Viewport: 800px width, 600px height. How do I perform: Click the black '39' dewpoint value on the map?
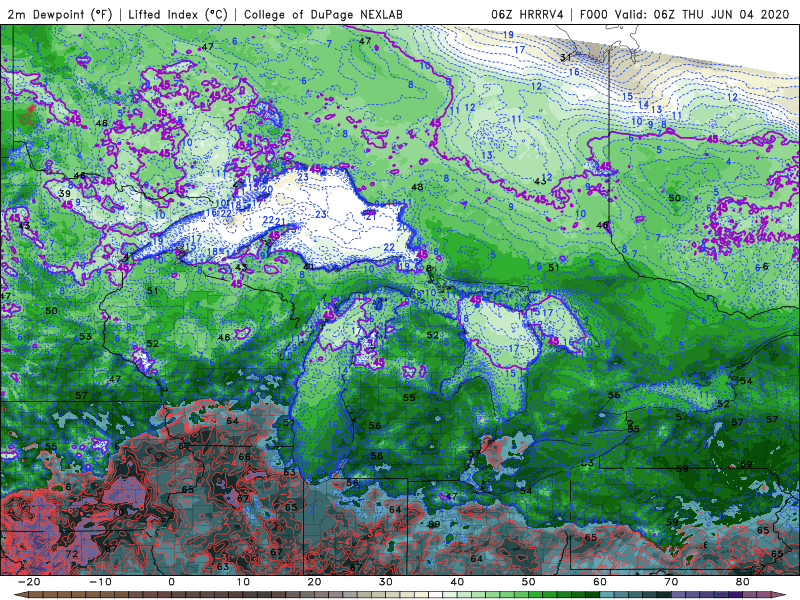(64, 194)
